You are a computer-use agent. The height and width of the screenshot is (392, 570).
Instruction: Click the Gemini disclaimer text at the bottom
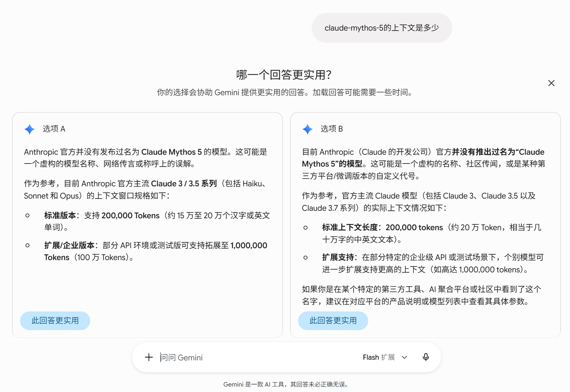(286, 385)
